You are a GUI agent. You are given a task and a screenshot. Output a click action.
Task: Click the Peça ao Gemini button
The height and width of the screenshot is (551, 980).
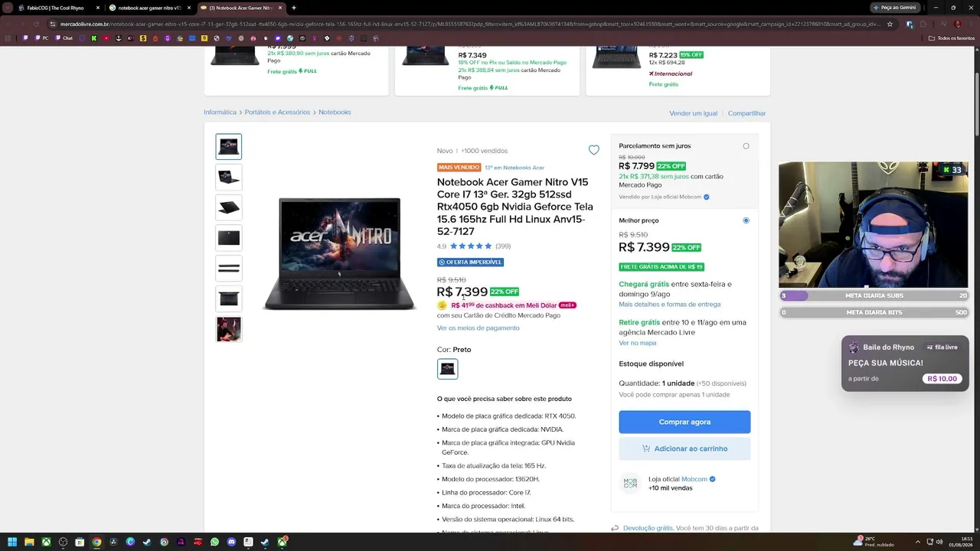click(894, 8)
